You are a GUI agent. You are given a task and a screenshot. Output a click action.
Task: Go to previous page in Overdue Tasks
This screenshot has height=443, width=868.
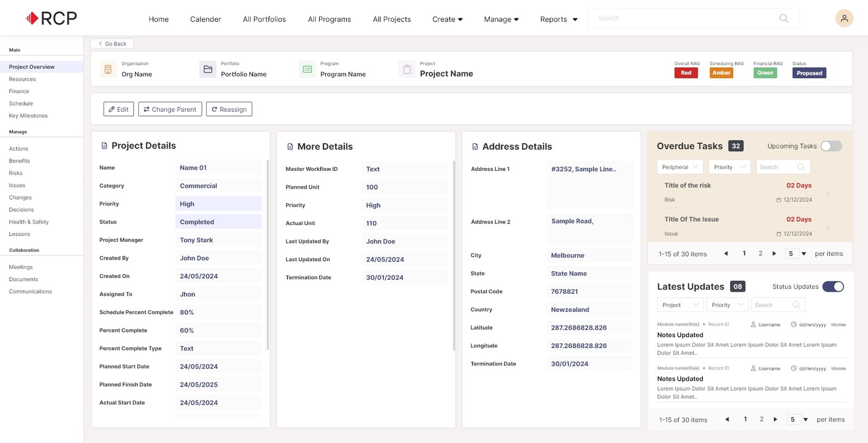pyautogui.click(x=726, y=254)
